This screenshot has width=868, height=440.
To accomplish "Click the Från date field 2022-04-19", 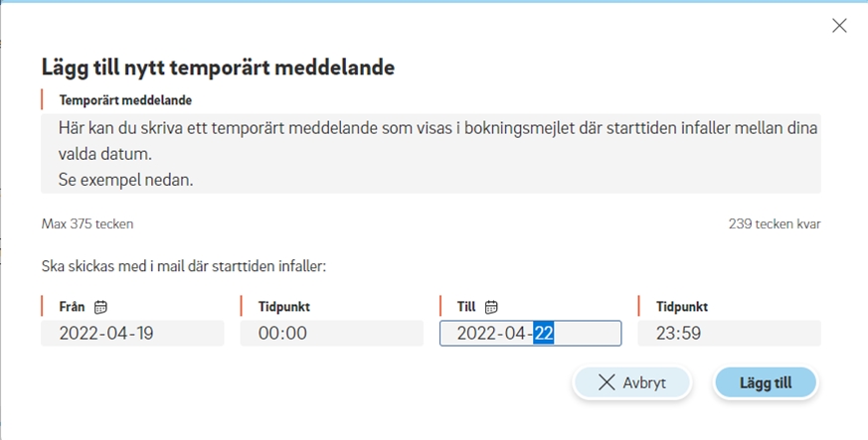I will (x=132, y=333).
